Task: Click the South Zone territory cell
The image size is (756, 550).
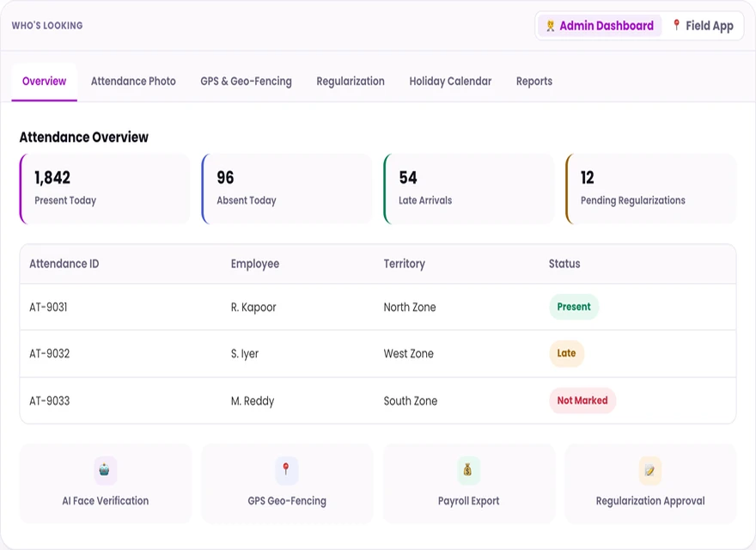Action: pyautogui.click(x=411, y=401)
